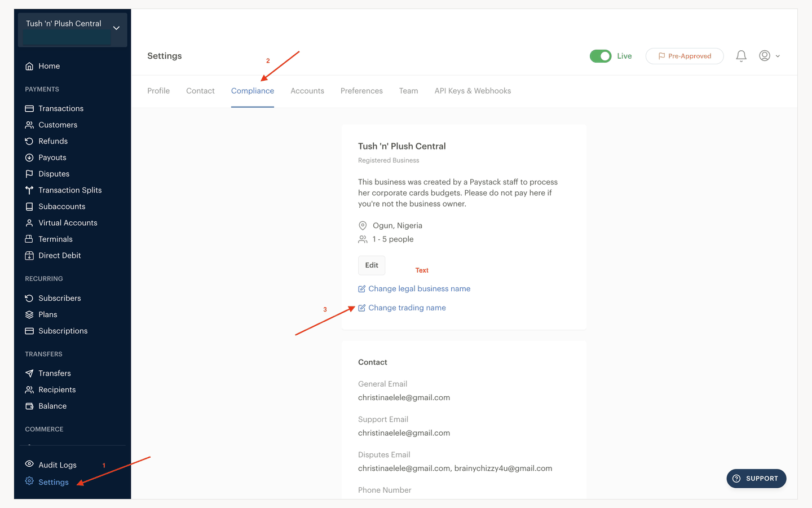Go to the Team tab

408,91
